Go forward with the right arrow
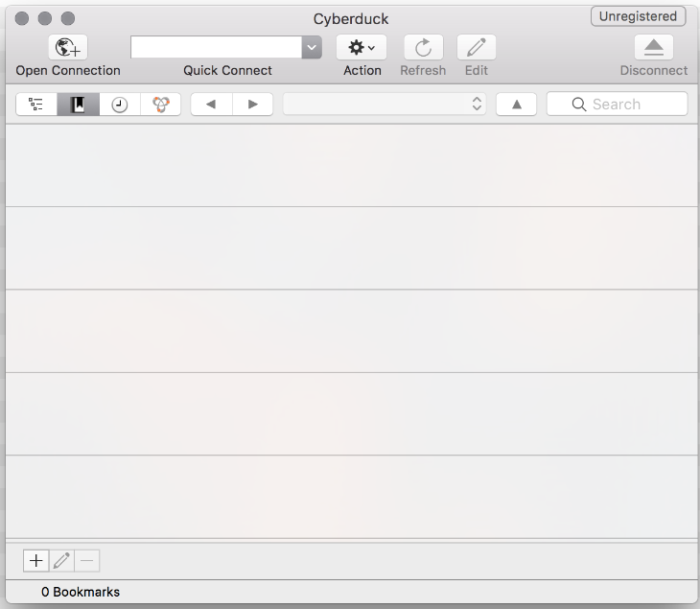This screenshot has height=609, width=700. 253,105
